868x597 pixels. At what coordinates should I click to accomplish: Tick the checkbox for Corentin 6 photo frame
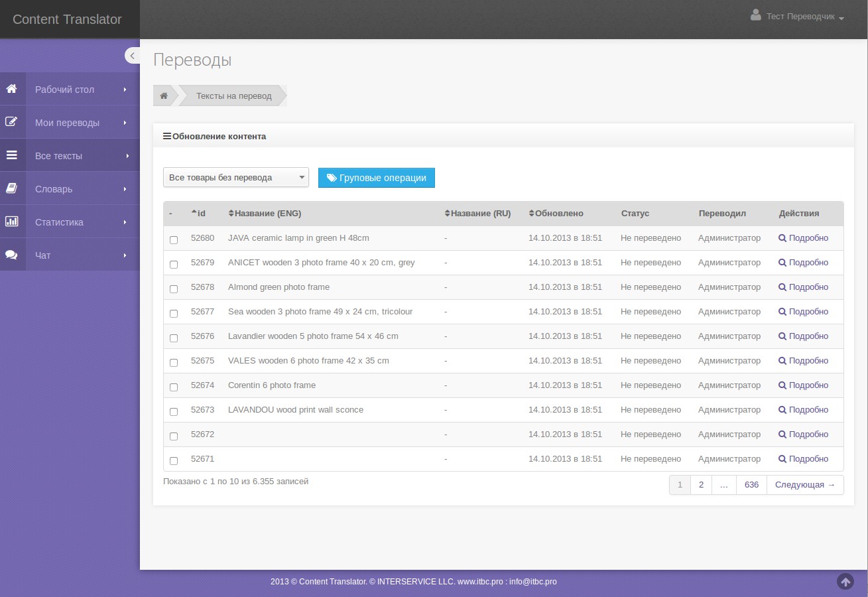(x=174, y=387)
